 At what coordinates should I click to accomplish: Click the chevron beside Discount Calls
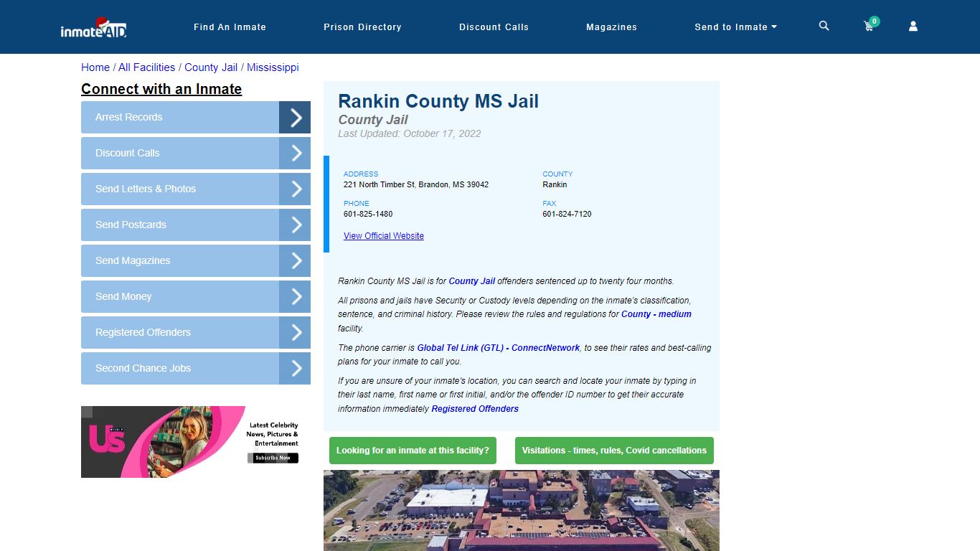click(295, 153)
